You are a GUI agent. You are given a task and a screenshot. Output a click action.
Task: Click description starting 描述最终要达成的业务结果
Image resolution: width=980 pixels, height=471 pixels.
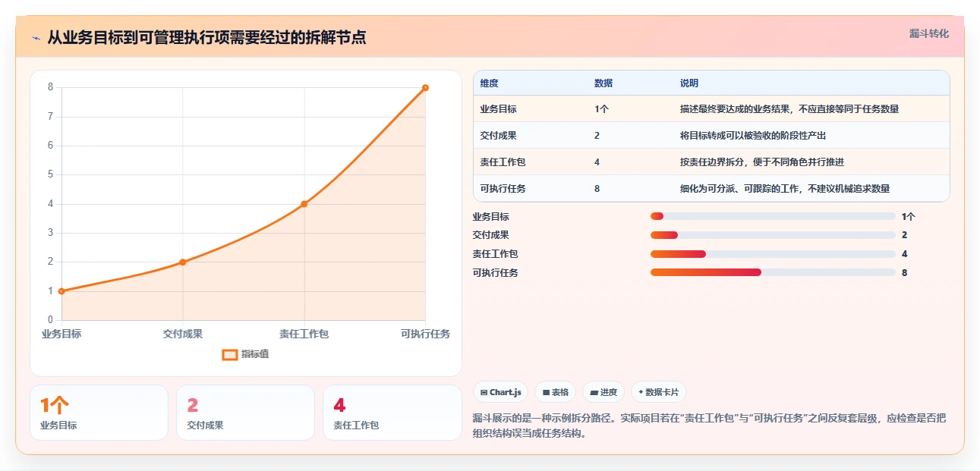tap(789, 109)
